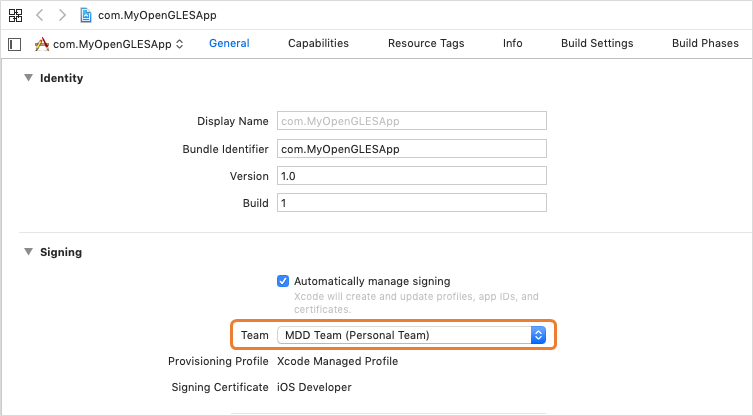Open the Build Phases tab
The image size is (753, 416).
pos(705,43)
